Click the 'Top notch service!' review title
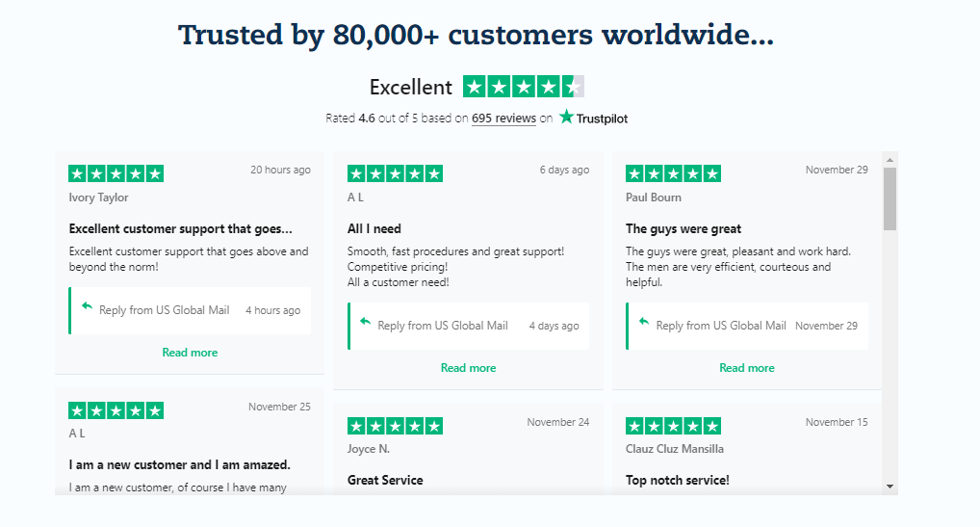980x527 pixels. click(678, 481)
